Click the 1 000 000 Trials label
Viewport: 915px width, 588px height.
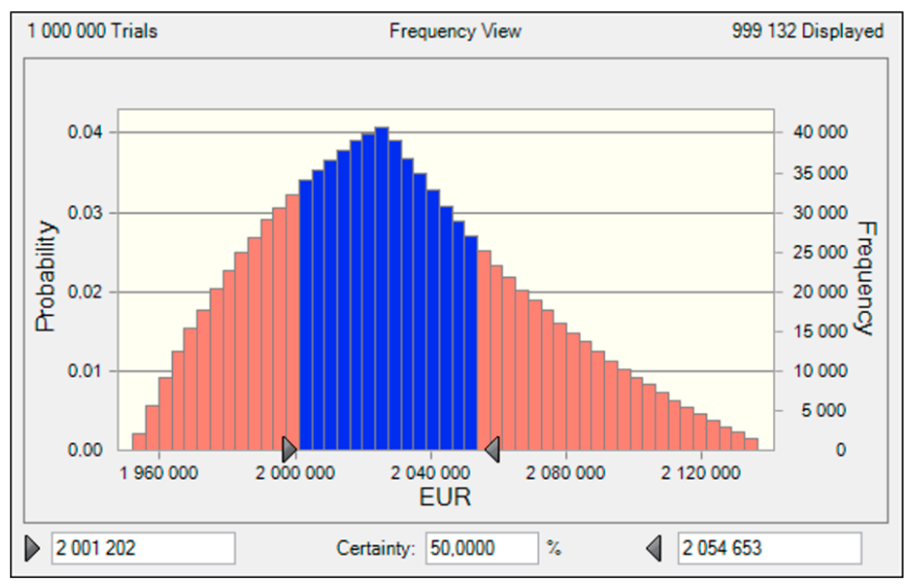92,31
